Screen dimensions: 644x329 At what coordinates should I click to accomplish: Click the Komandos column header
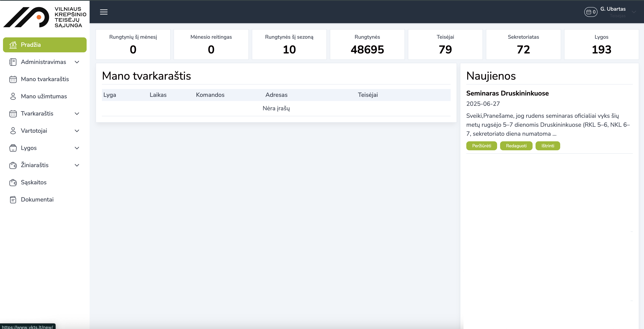pos(210,95)
